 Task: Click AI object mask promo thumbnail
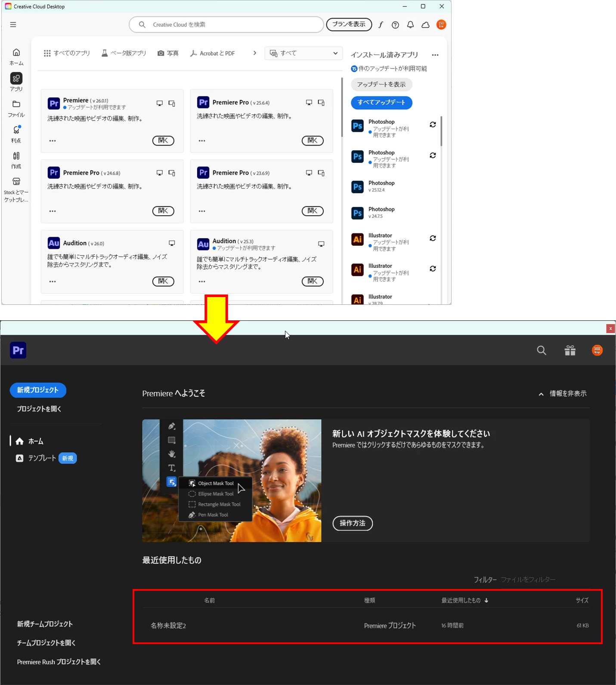click(232, 481)
